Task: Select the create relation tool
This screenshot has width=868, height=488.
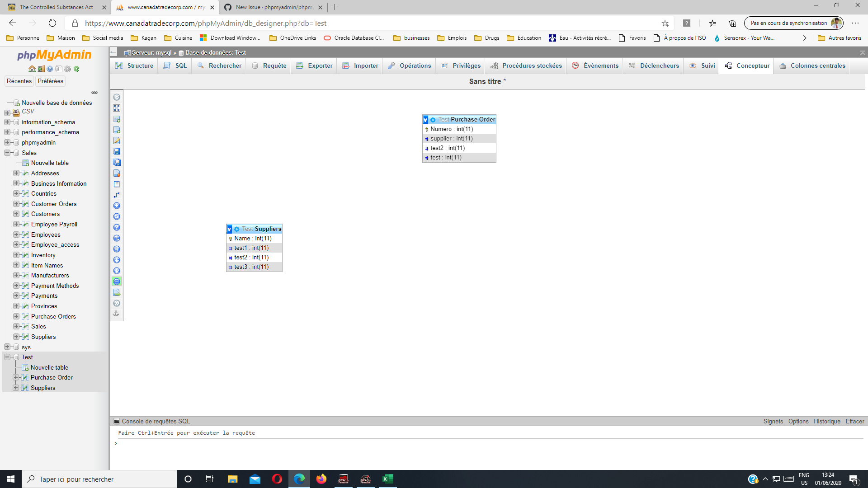Action: (117, 205)
